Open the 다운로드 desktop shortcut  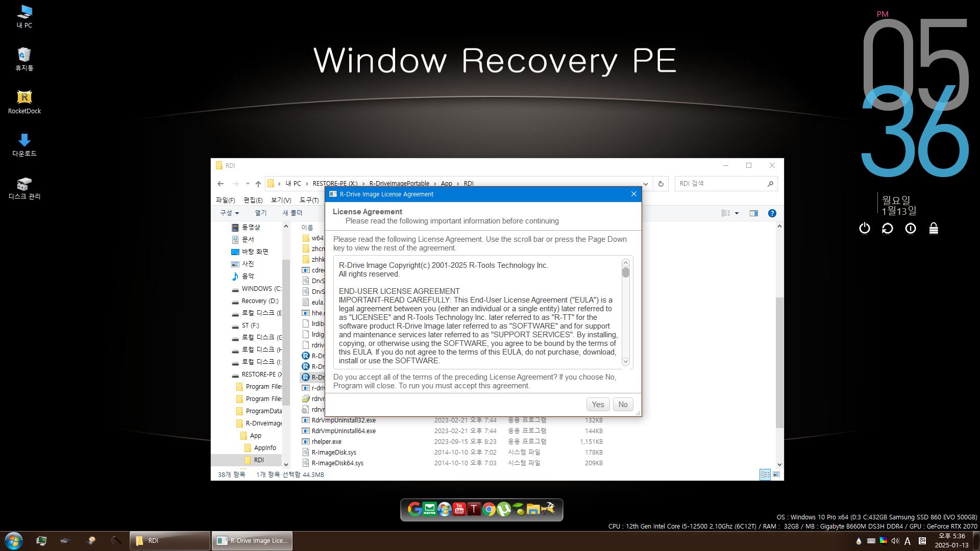click(x=24, y=145)
